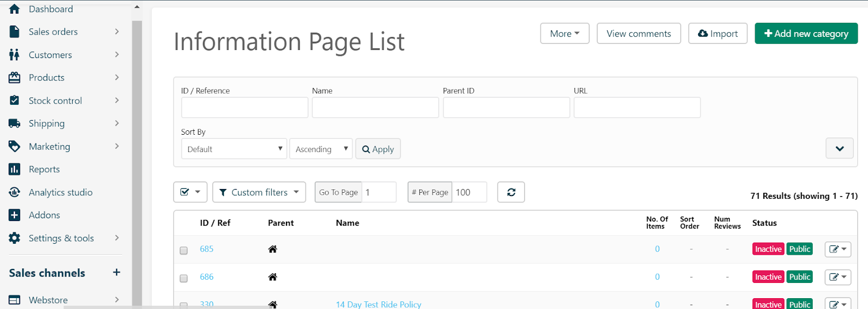The image size is (868, 309).
Task: Open the 14 Day Test Ride Policy link
Action: pyautogui.click(x=379, y=304)
